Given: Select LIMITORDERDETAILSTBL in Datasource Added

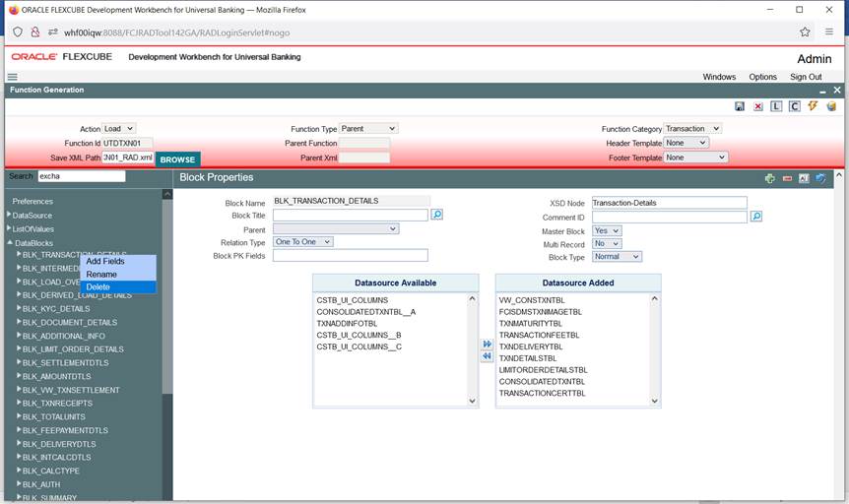Looking at the screenshot, I should 543,370.
